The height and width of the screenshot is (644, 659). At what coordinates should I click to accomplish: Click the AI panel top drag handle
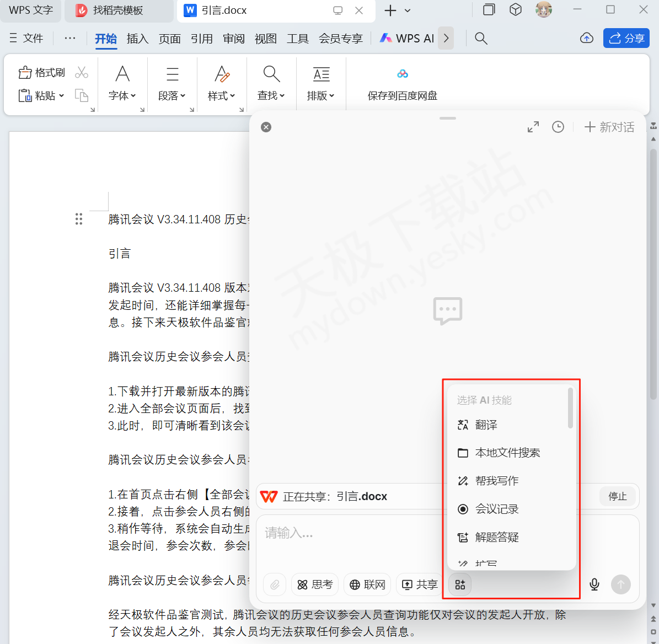[x=448, y=118]
